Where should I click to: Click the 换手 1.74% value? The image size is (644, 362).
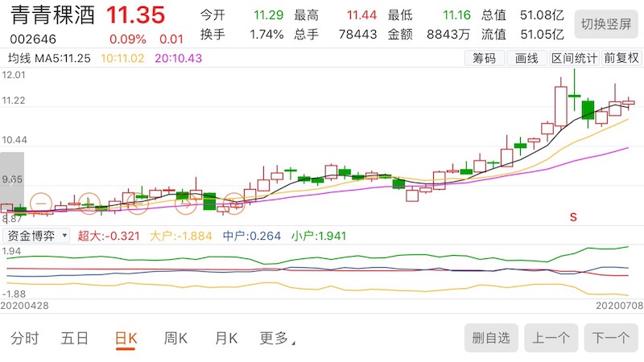(266, 35)
